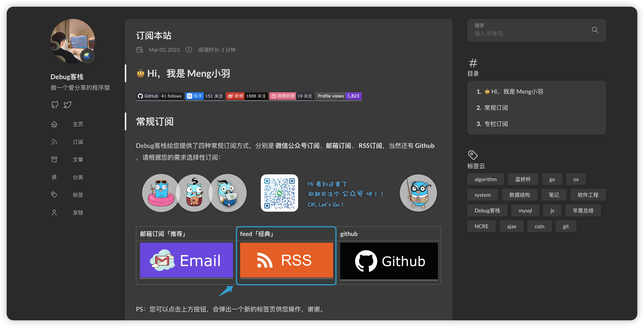Click the 微博 1888 关注 badge

[247, 96]
